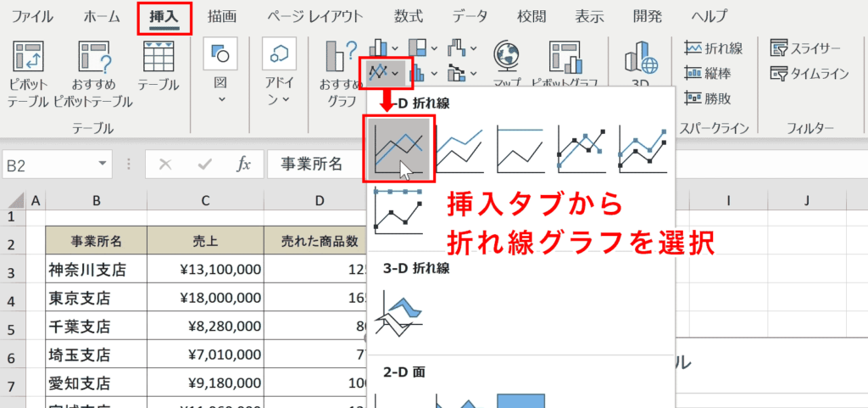Click header cell 事業所名
This screenshot has width=868, height=408.
[x=97, y=241]
